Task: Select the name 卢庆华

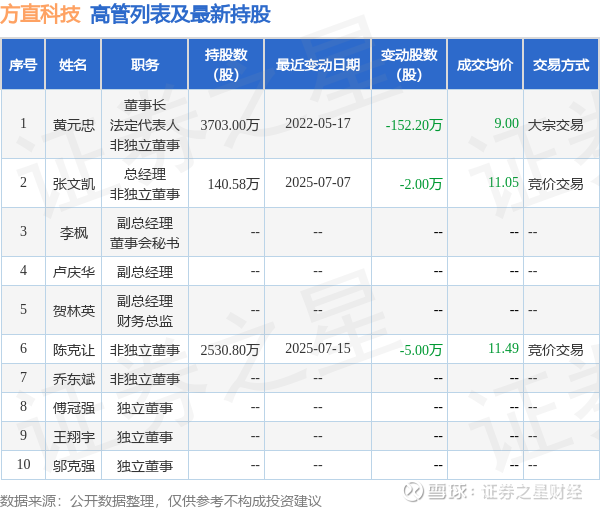Action: 73,272
